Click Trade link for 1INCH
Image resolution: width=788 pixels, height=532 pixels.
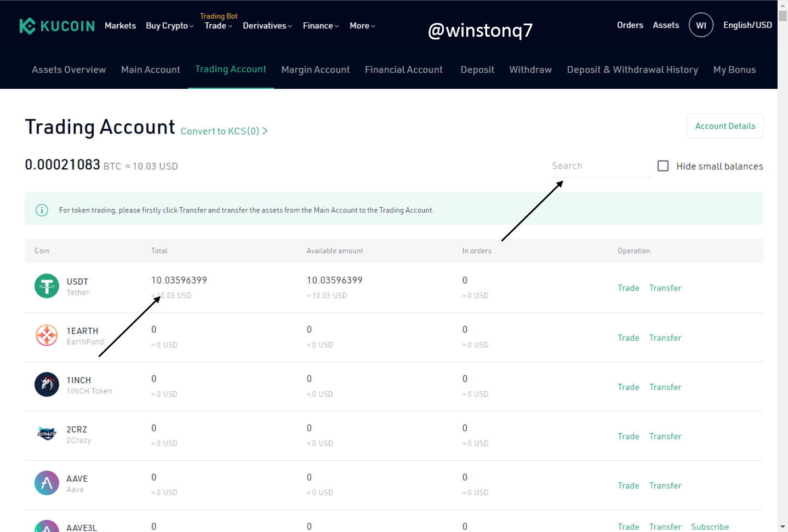click(x=629, y=387)
